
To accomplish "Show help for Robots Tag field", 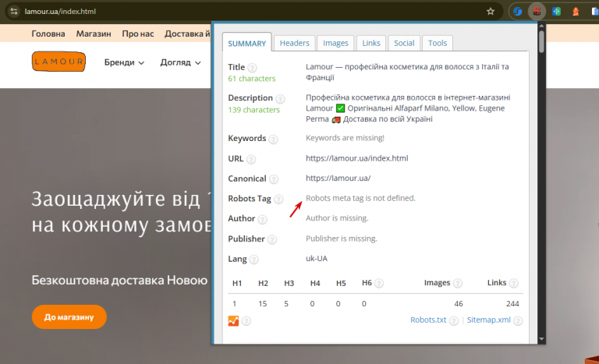I will tap(279, 199).
